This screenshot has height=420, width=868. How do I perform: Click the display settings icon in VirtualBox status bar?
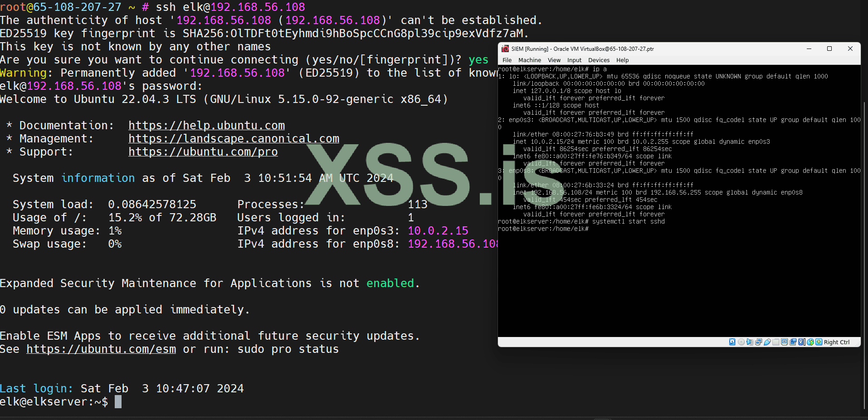tap(784, 342)
